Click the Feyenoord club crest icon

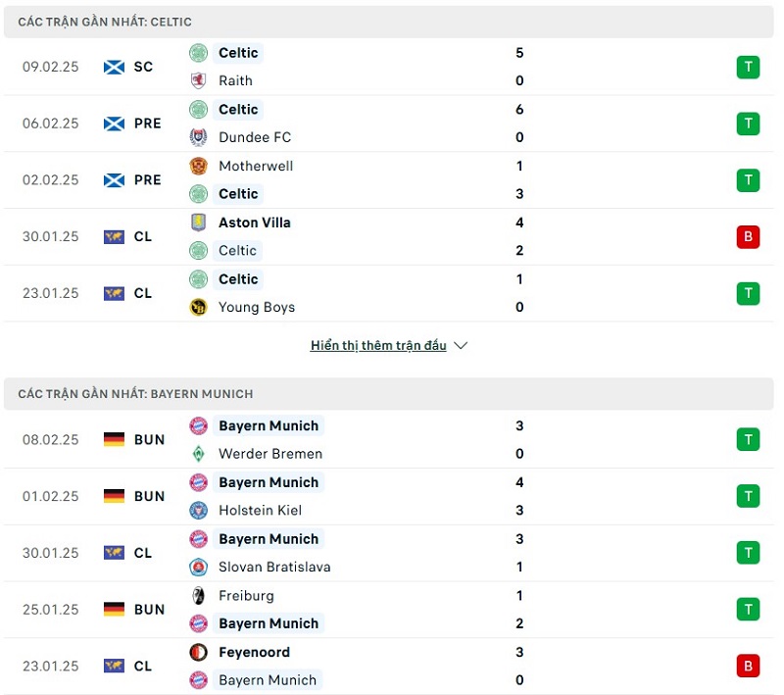pos(199,653)
